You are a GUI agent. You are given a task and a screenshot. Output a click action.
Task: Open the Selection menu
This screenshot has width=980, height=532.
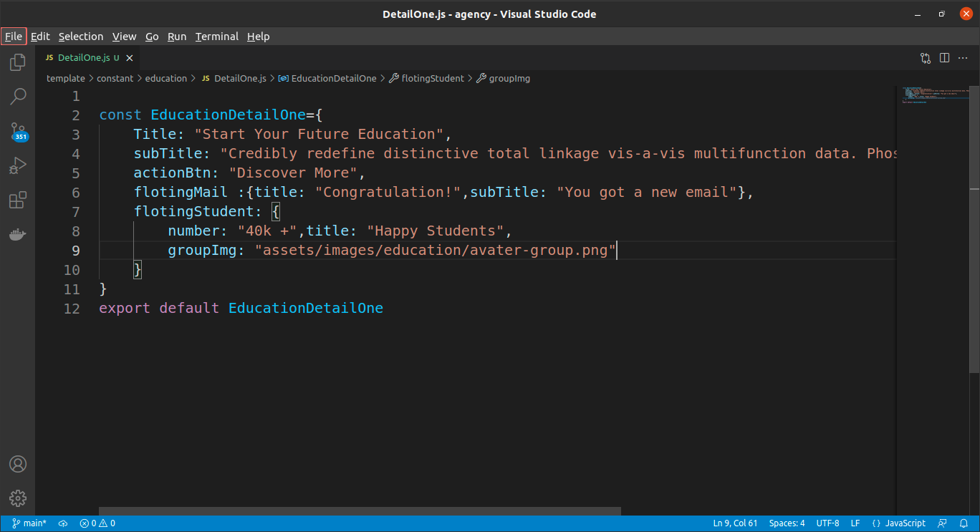coord(81,37)
